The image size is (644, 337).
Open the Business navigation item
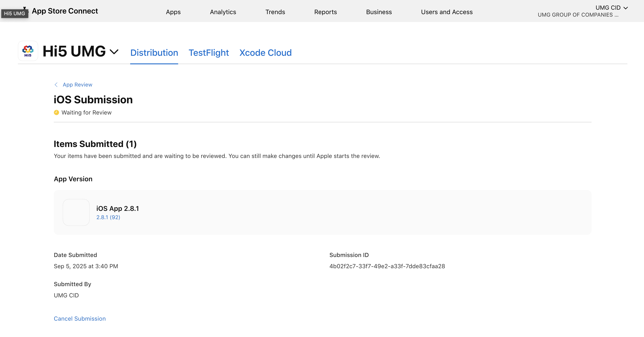379,12
